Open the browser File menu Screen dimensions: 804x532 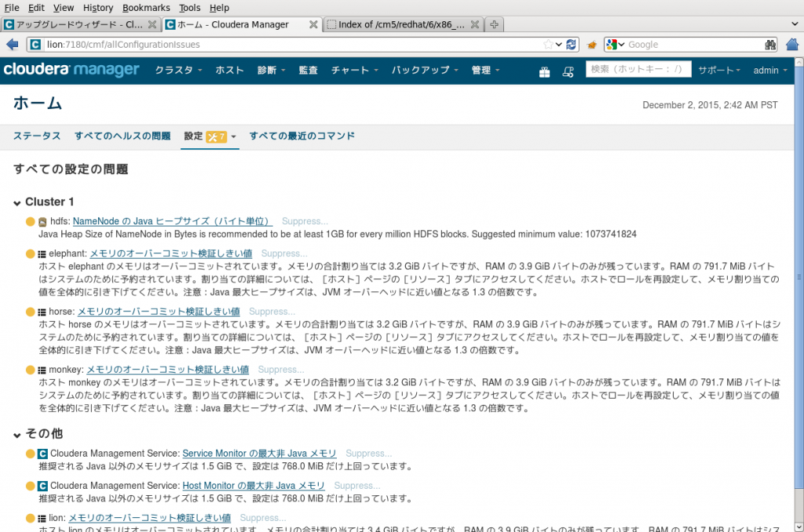11,8
